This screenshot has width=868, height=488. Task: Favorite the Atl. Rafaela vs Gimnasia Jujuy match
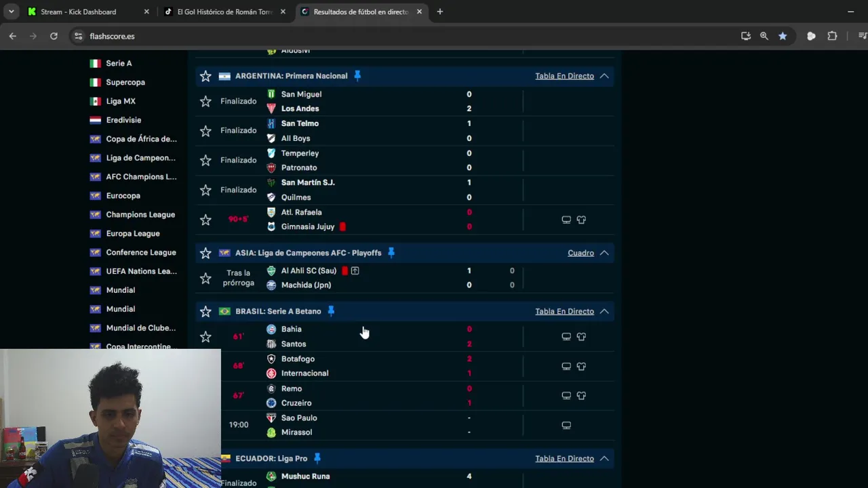[205, 220]
